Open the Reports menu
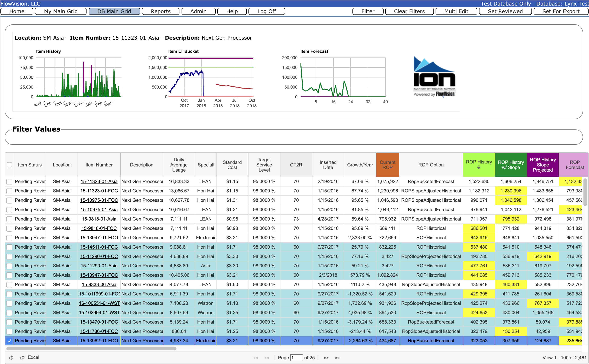 click(x=160, y=11)
